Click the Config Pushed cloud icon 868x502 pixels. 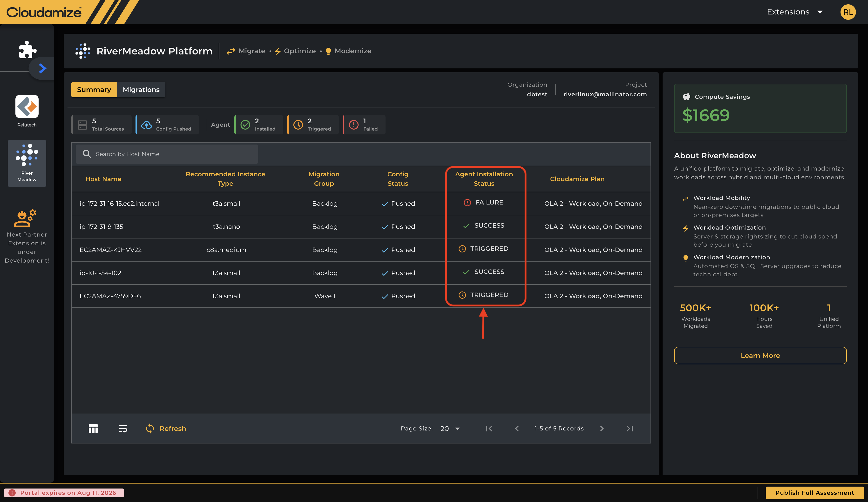(146, 125)
